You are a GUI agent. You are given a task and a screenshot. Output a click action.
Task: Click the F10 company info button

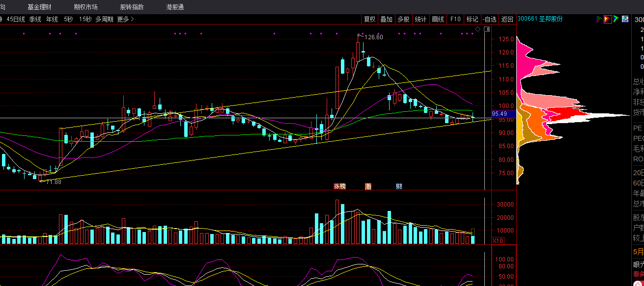click(455, 19)
